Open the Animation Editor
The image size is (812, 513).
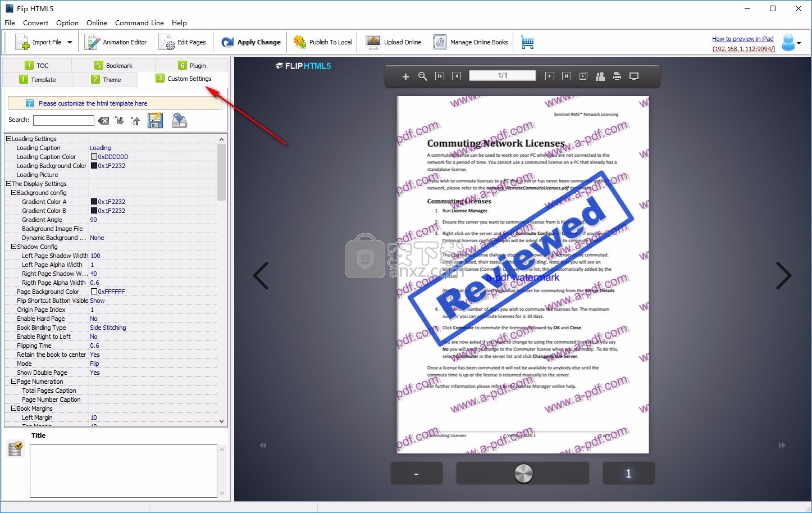116,42
